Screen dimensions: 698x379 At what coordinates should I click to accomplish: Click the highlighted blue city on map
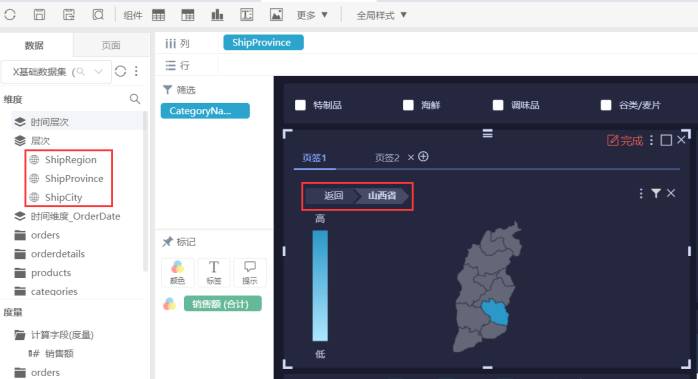click(496, 312)
